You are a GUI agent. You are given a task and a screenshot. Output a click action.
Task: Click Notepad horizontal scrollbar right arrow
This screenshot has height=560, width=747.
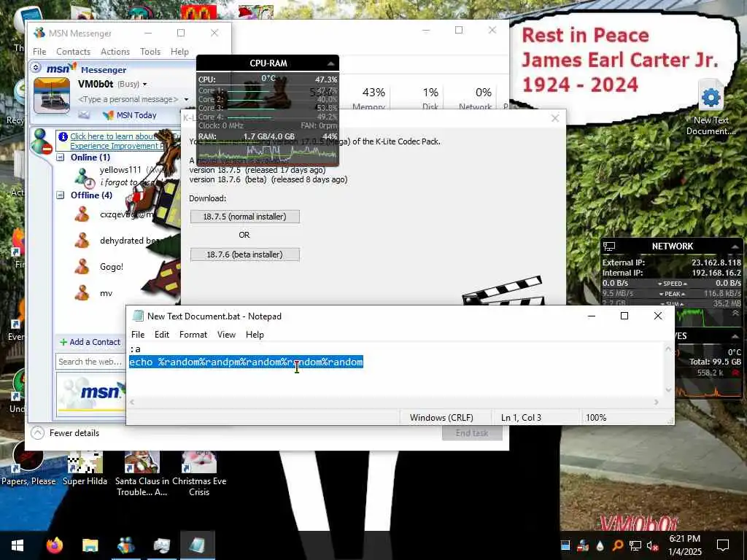[x=657, y=402]
